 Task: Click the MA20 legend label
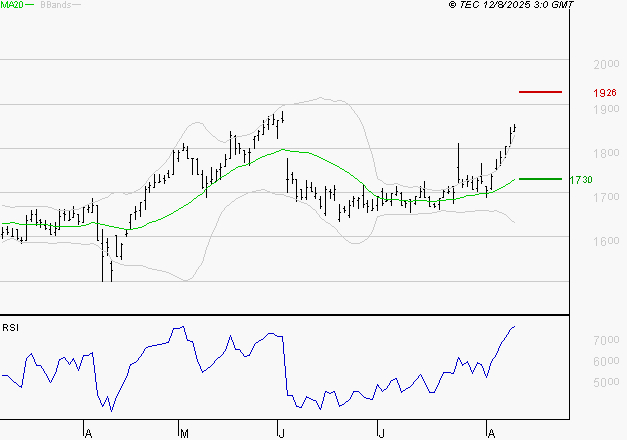12,4
